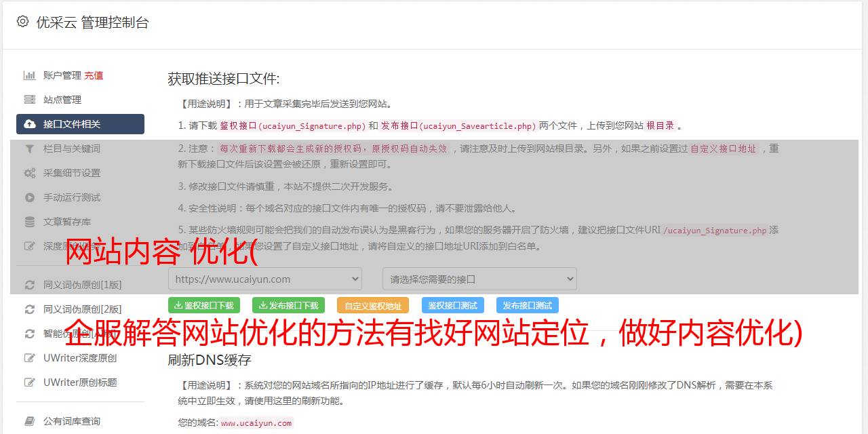Image resolution: width=868 pixels, height=434 pixels.
Task: Click the 自定义接口地址 highlighted text
Action: pyautogui.click(x=724, y=149)
